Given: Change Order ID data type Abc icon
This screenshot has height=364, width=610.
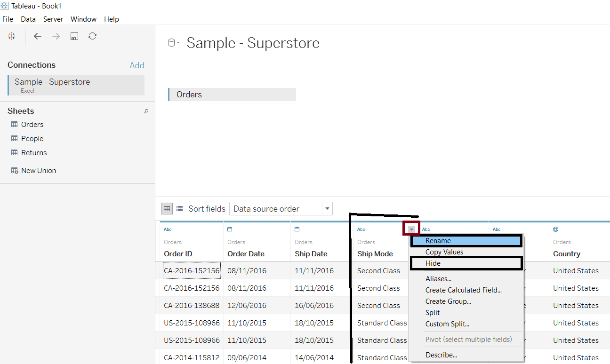Looking at the screenshot, I should coord(168,229).
